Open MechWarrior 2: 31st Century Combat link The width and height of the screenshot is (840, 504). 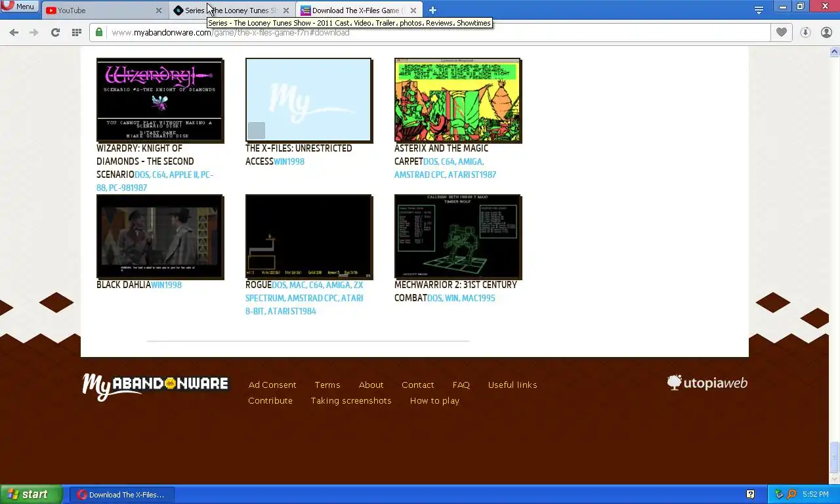(455, 291)
